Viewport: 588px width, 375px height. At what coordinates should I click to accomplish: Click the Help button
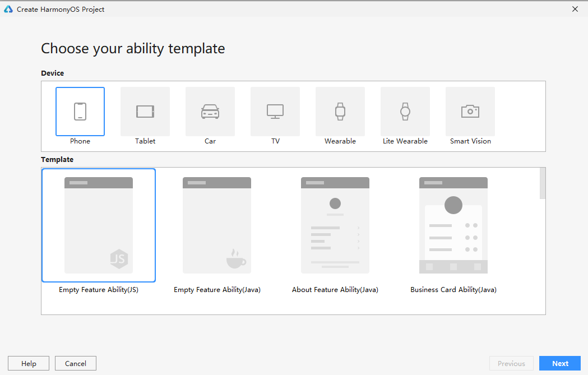tap(29, 363)
